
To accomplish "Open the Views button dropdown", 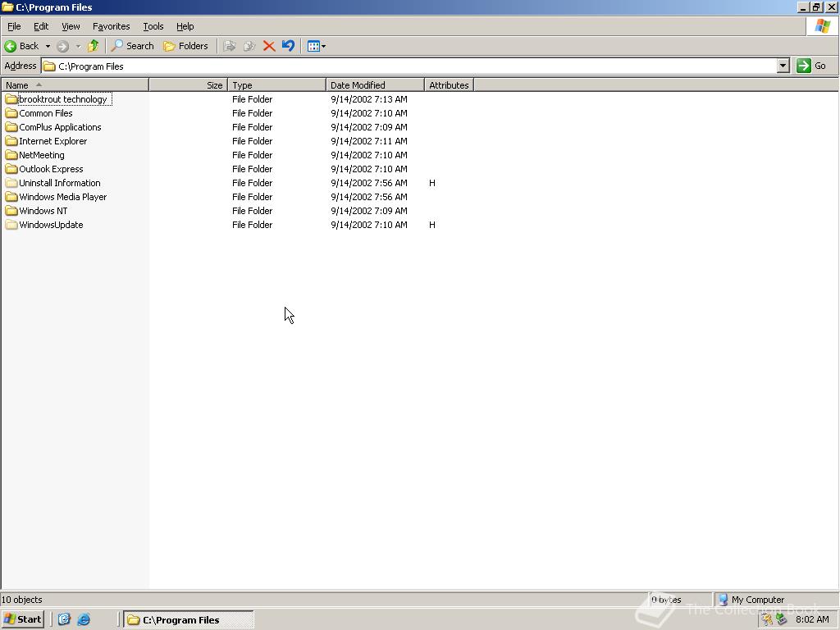I will [x=317, y=46].
